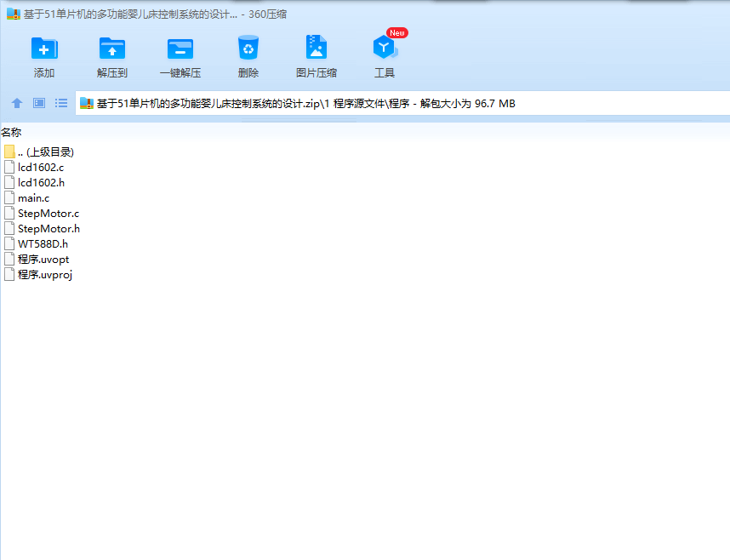Select the file StepMotor.h
The image size is (730, 560).
[x=42, y=229]
